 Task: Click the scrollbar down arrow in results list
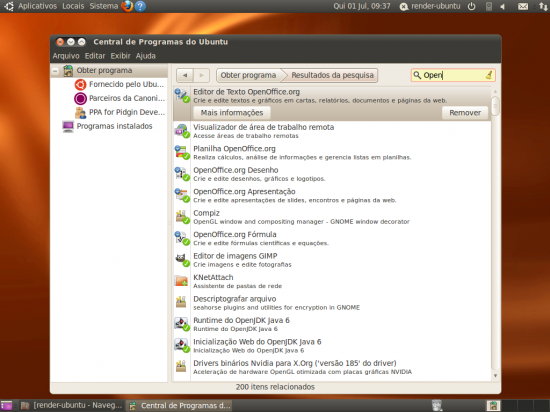point(495,376)
